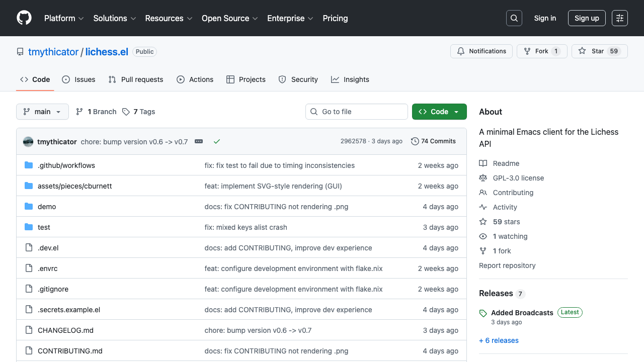Expand commit message ellipsis icon
Viewport: 644px width, 362px height.
tap(199, 142)
